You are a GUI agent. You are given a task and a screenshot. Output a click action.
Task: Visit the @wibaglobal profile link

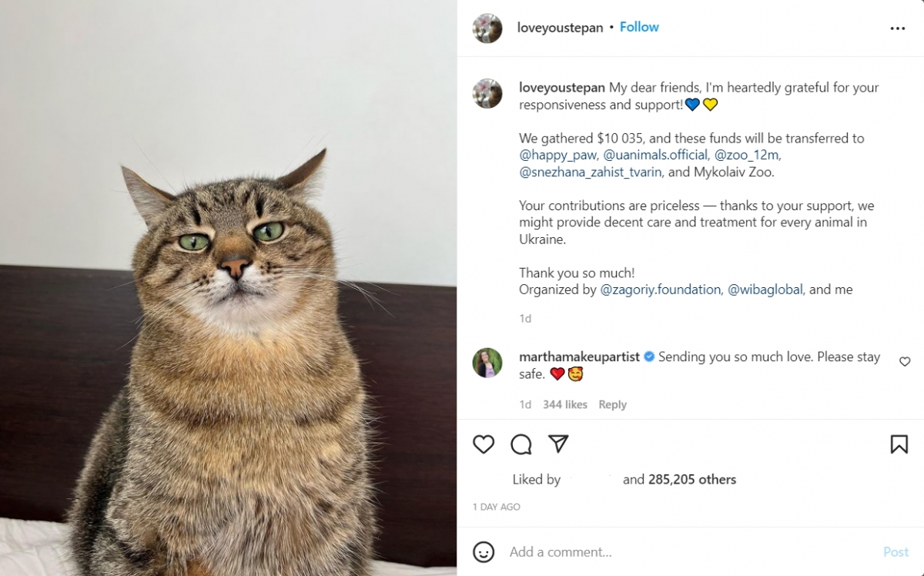(765, 290)
